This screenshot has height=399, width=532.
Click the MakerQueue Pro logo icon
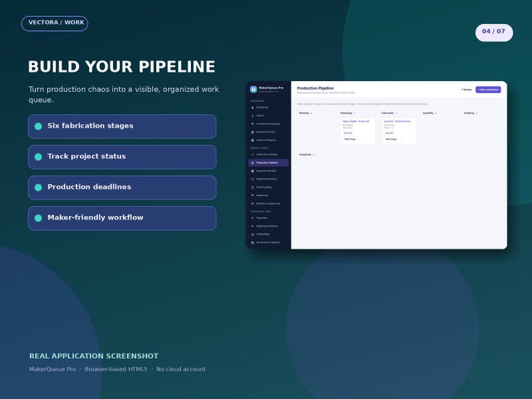click(x=253, y=90)
